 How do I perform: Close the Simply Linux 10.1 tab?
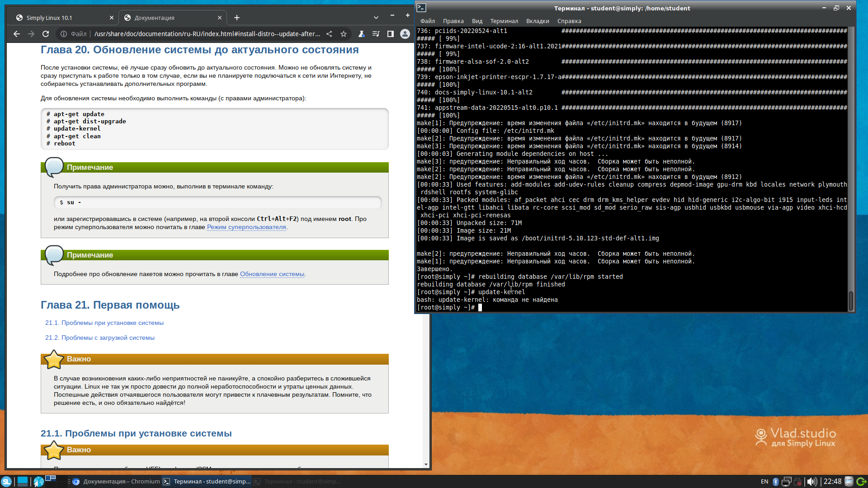pos(112,18)
